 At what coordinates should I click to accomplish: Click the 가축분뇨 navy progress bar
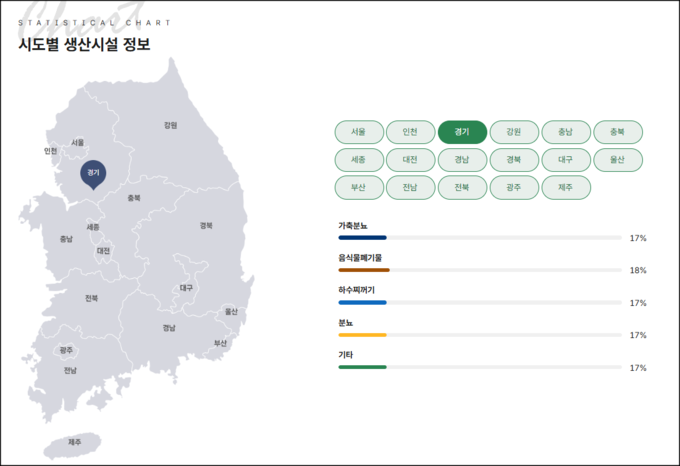[363, 238]
